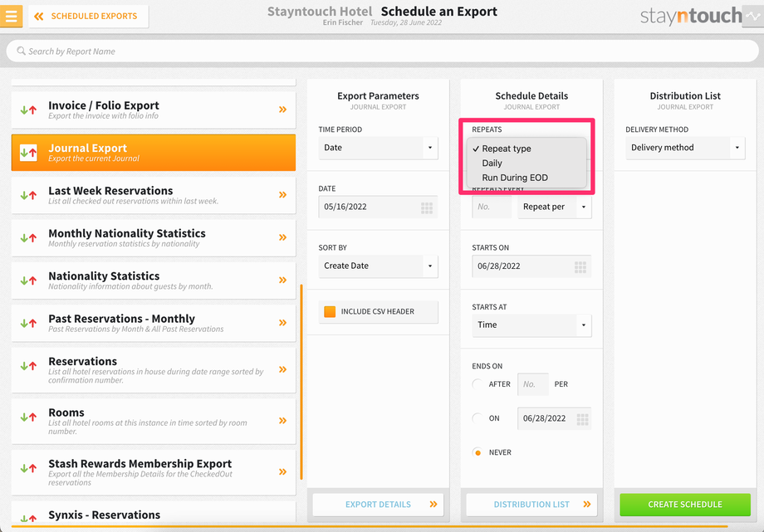Click arrows icon for Last Week Reservations
764x532 pixels.
(28, 195)
